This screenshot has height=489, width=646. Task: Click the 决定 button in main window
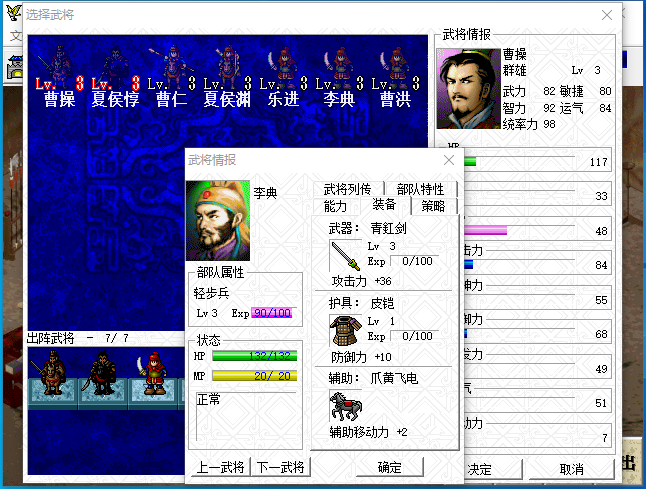[x=492, y=469]
